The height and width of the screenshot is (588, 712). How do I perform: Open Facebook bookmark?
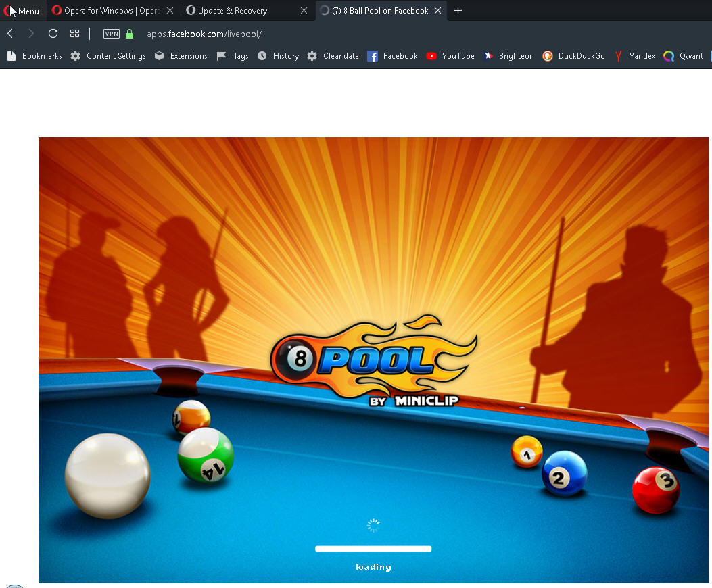click(x=392, y=56)
